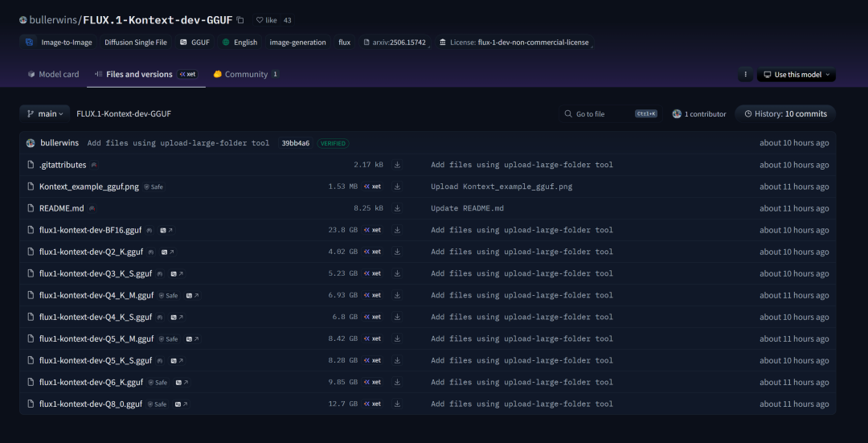The height and width of the screenshot is (443, 868).
Task: Download flux1-kontext-dev-Q5_K_S.gguf via download icon
Action: 397,360
